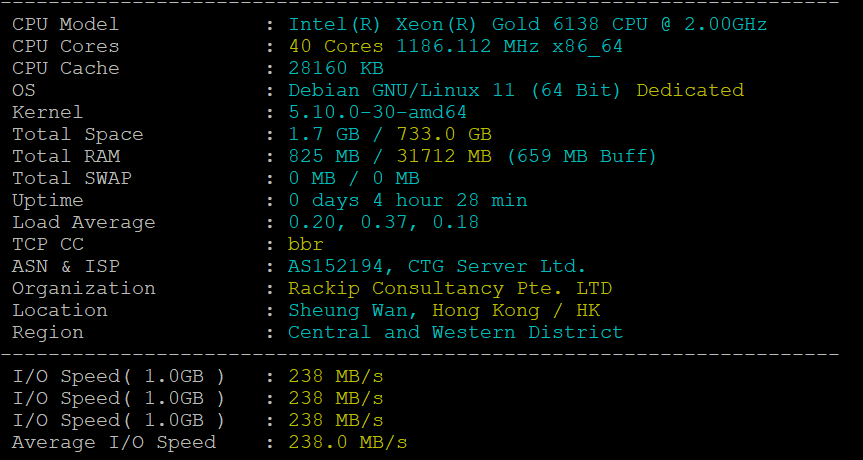
Task: Select the CPU Cache value 28160 KB
Action: [336, 68]
